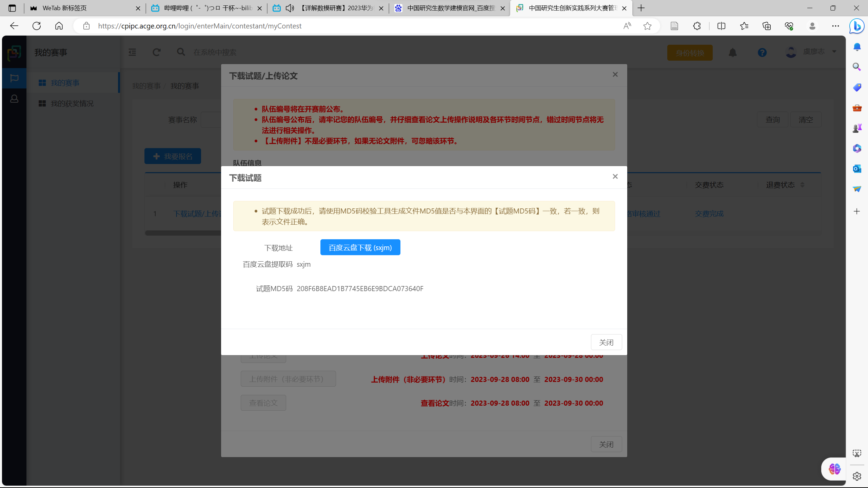Open the sidebar settings gear
Screen dimensions: 868x488
(x=857, y=476)
